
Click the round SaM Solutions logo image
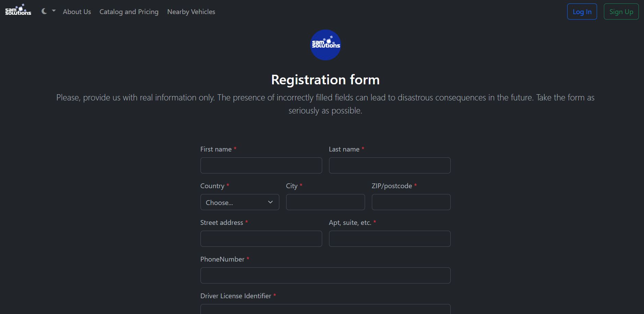[325, 45]
